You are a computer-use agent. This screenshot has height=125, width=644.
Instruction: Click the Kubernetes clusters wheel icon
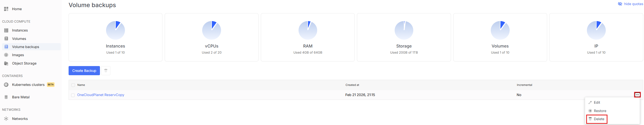point(6,85)
